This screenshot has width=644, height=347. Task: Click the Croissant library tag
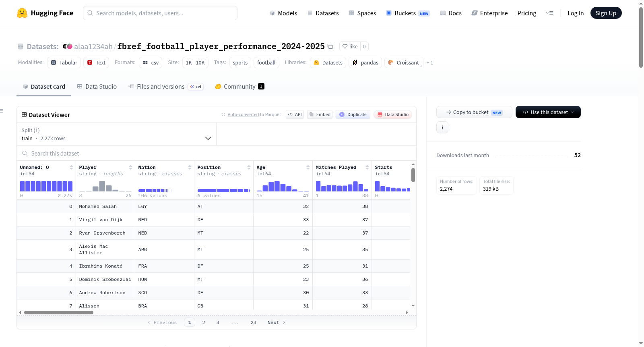[404, 62]
